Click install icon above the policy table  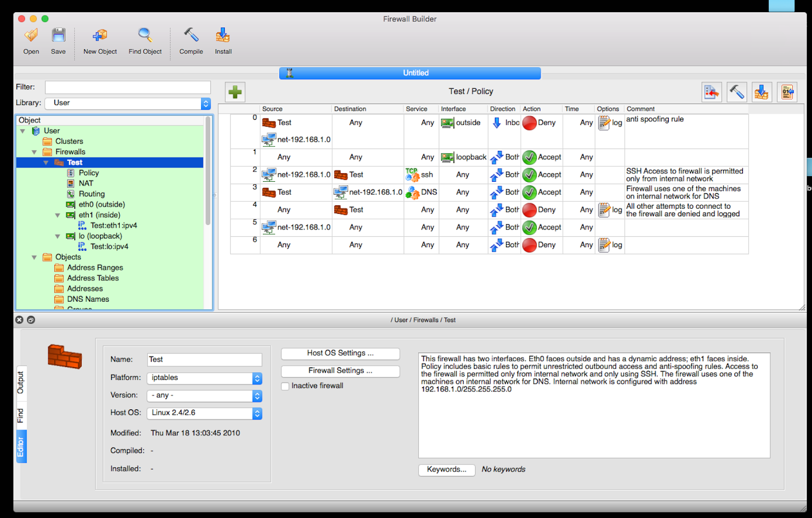(762, 92)
